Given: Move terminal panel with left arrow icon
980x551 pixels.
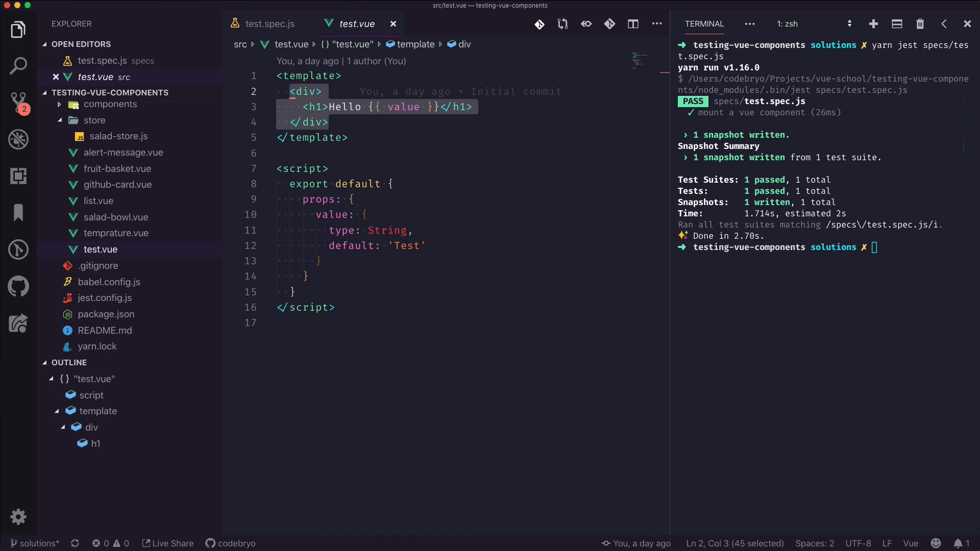Looking at the screenshot, I should (x=944, y=24).
